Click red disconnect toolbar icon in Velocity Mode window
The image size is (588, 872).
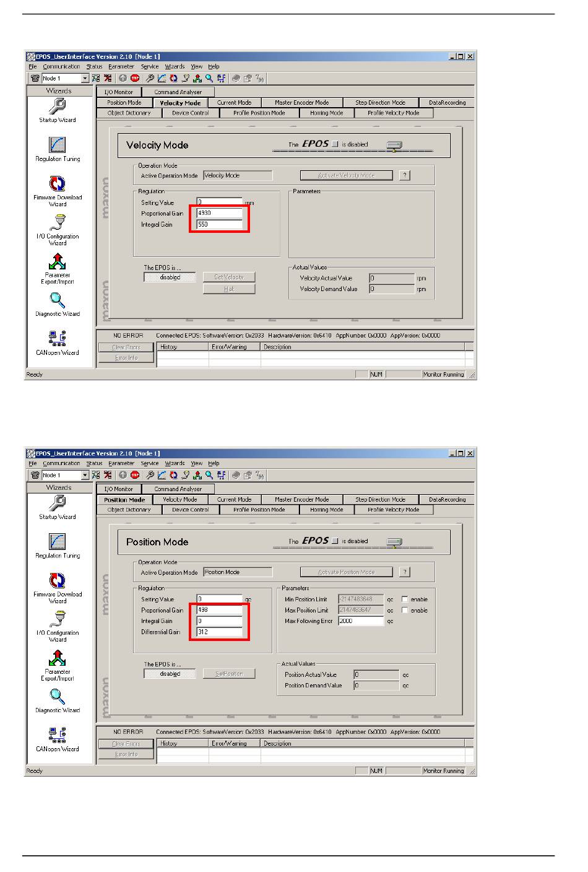click(108, 78)
